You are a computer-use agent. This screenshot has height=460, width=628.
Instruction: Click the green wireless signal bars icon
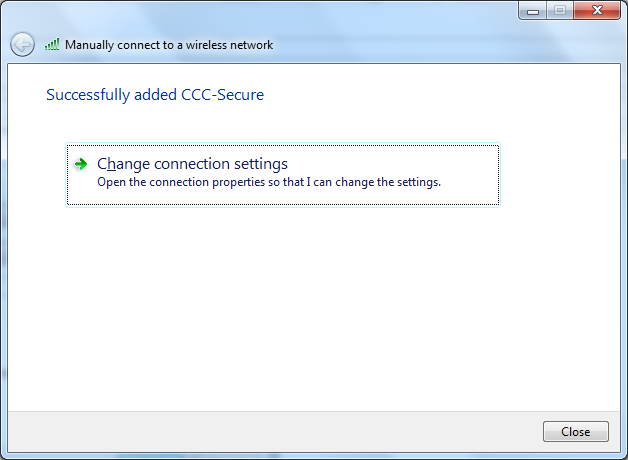[52, 44]
